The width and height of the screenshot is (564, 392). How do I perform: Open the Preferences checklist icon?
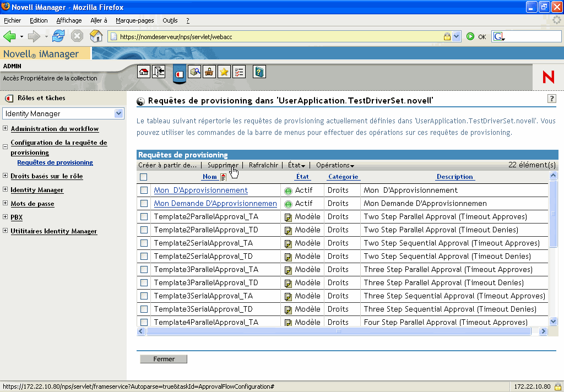(239, 72)
